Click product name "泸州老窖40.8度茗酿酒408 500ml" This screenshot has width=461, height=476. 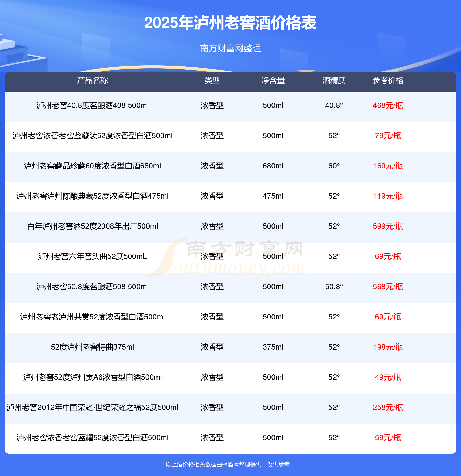[x=92, y=105]
